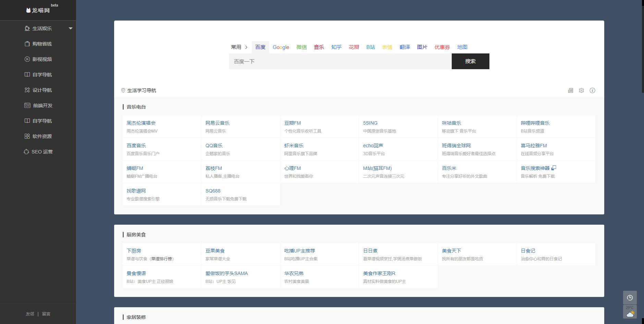Click the list view icon above 音乐电台
Screen dimensions: 644x324
[x=571, y=90]
